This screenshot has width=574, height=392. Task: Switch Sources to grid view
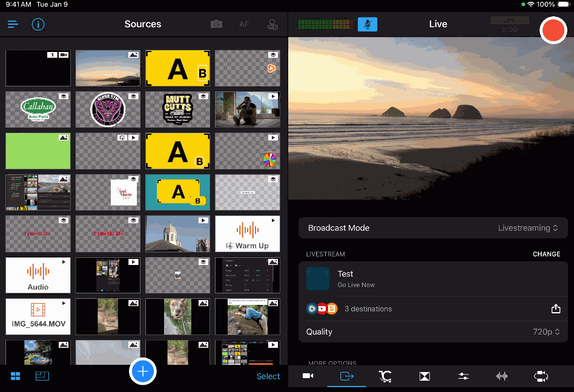[x=15, y=376]
